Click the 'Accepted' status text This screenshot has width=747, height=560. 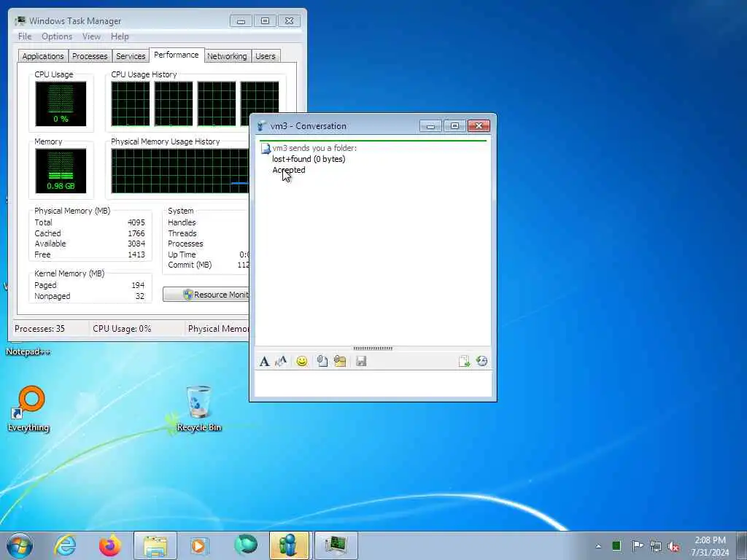click(289, 170)
